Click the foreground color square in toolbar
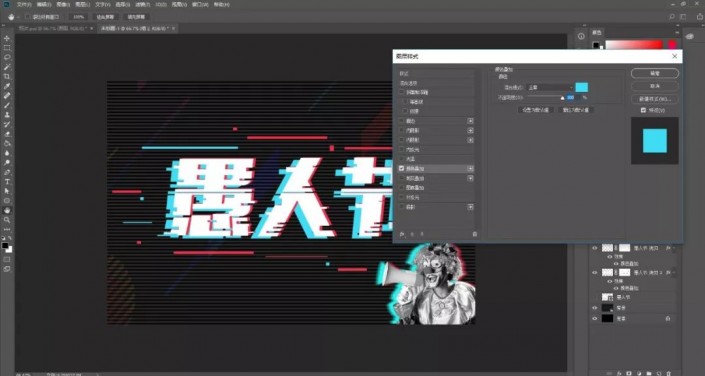The width and height of the screenshot is (705, 376). (x=5, y=246)
